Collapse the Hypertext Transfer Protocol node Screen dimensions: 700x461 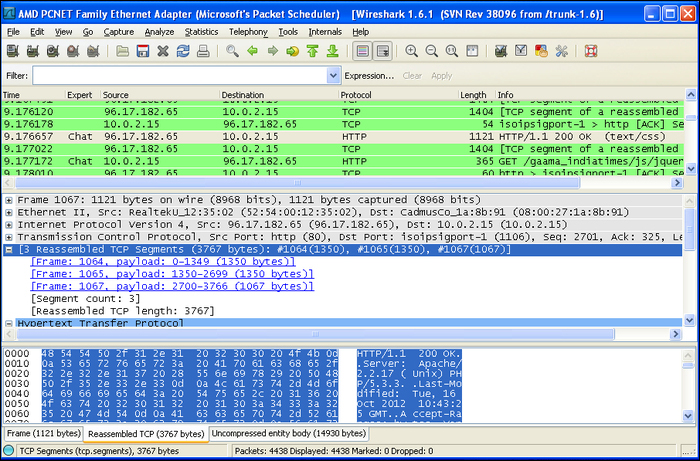9,323
